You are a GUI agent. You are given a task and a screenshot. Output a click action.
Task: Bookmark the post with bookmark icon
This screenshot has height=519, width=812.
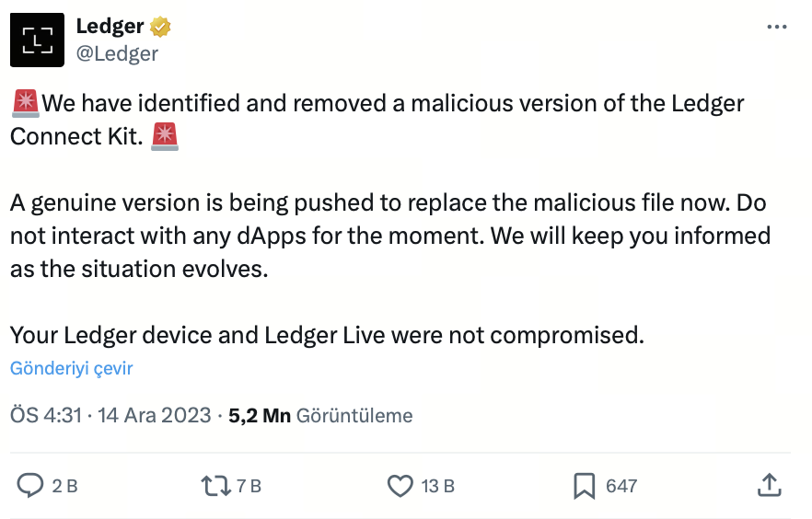click(584, 485)
